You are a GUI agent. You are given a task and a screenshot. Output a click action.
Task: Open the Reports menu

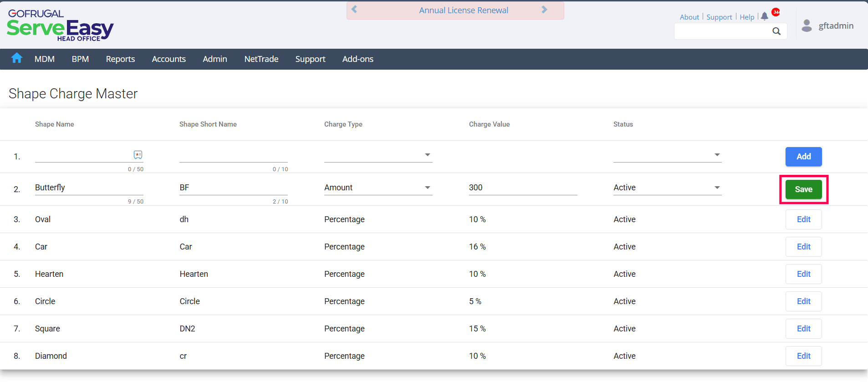tap(120, 59)
